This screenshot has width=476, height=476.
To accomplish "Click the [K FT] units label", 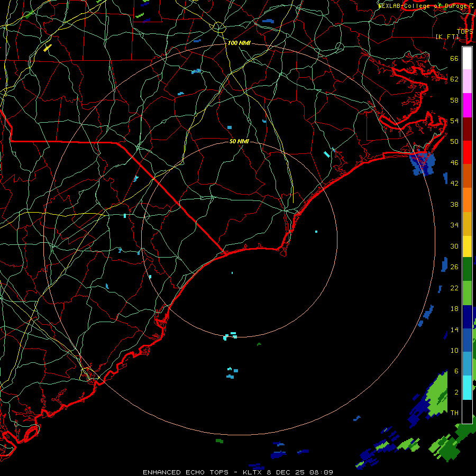I will [x=447, y=36].
